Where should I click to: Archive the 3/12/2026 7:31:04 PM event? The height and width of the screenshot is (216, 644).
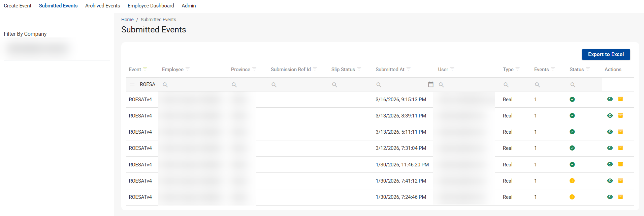[620, 148]
